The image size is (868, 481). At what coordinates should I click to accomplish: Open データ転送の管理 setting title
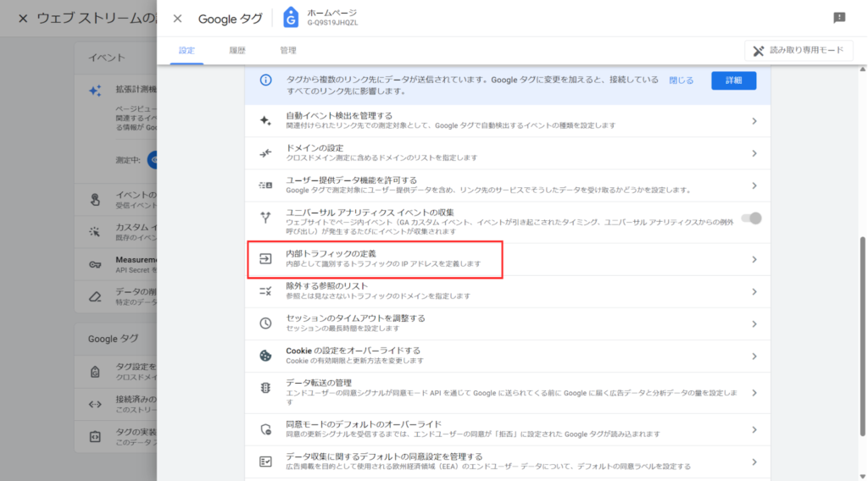click(319, 383)
